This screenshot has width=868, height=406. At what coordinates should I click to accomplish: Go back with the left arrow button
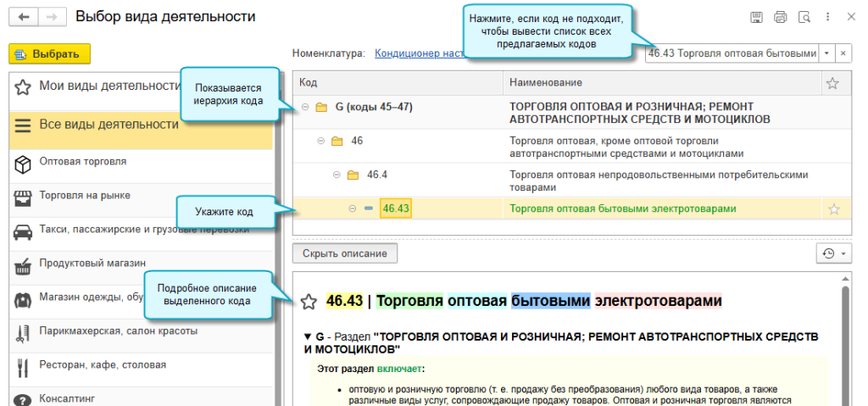23,17
